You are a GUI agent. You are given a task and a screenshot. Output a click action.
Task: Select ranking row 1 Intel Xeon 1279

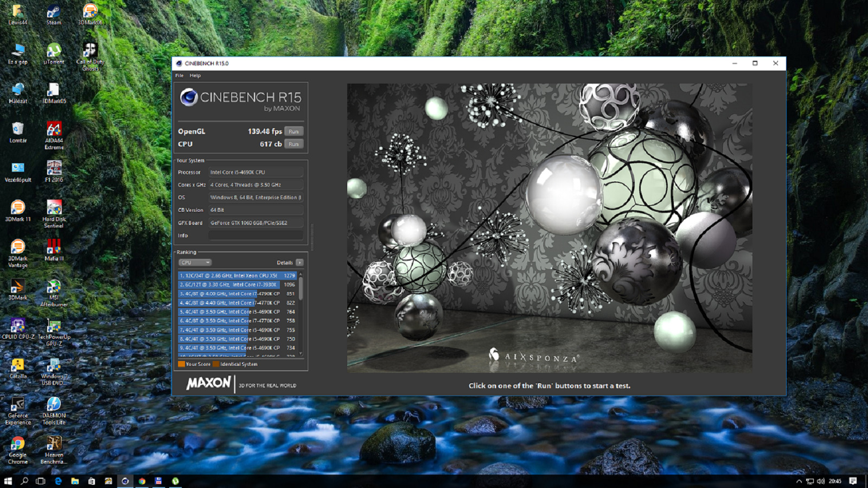tap(237, 276)
